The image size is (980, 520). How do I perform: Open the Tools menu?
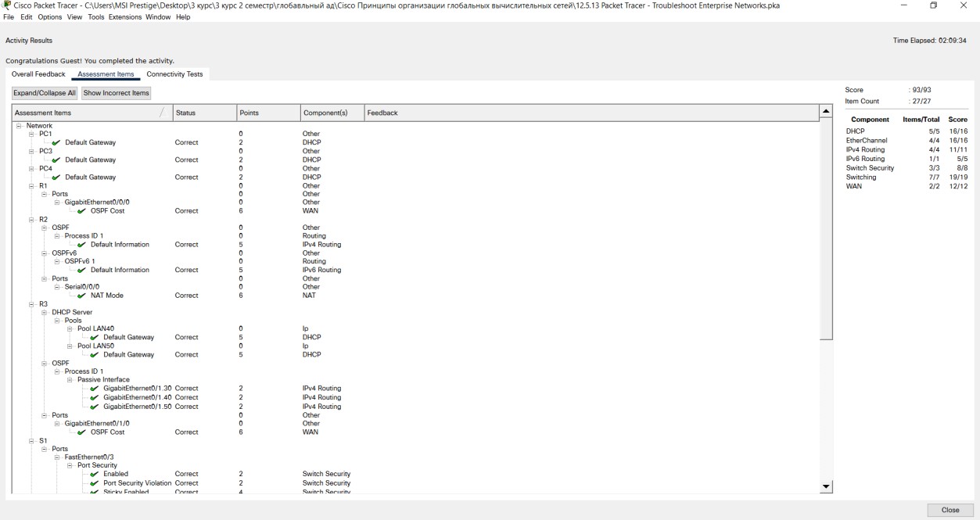(x=96, y=17)
